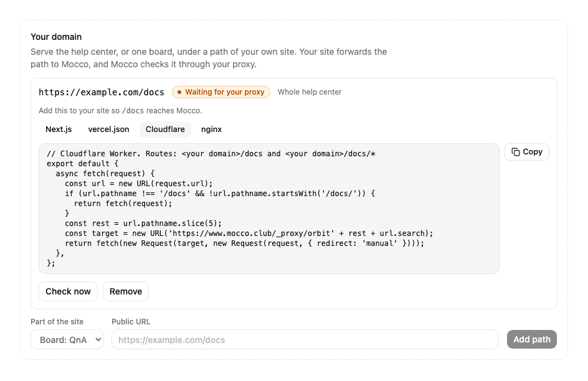Select the vercel.json tab
588x381 pixels.
(x=109, y=129)
